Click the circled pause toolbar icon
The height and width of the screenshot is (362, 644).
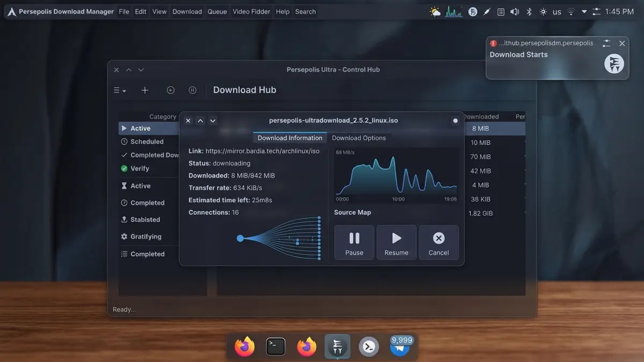click(x=192, y=90)
